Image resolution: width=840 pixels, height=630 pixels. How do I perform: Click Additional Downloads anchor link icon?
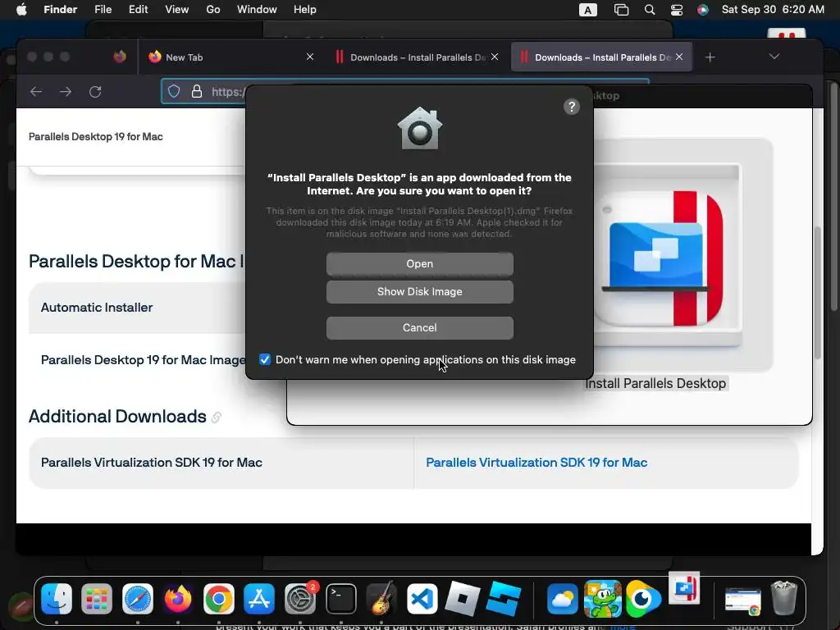[217, 418]
